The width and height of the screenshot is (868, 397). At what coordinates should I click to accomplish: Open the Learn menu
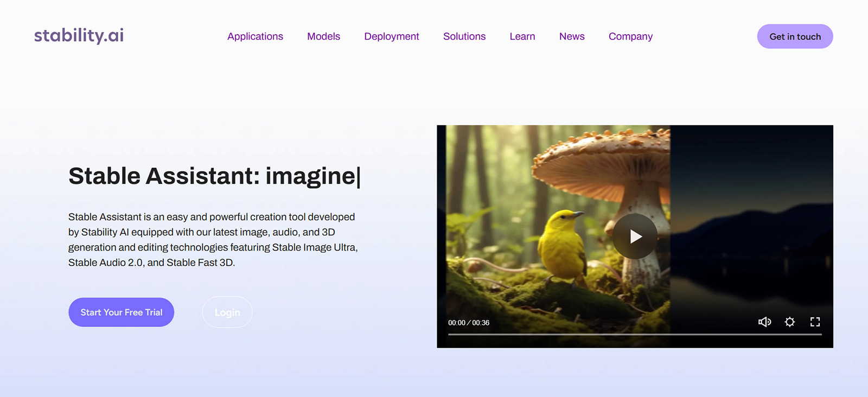[x=522, y=36]
